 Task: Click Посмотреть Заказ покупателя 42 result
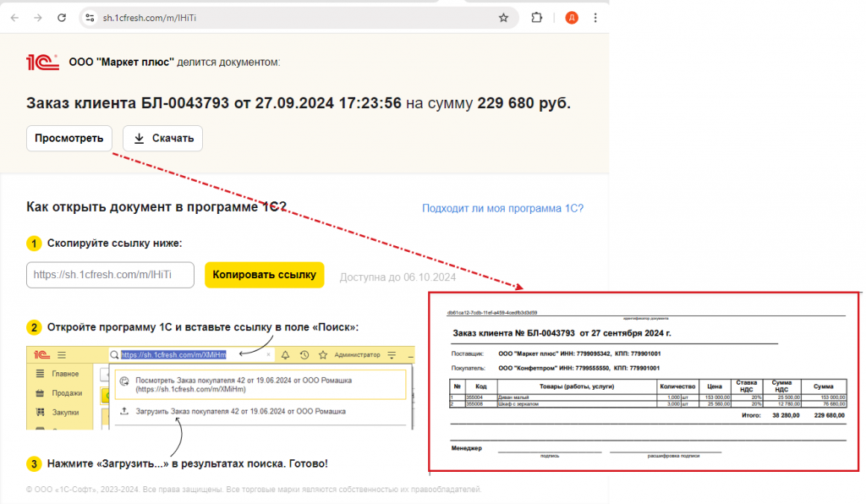(260, 385)
